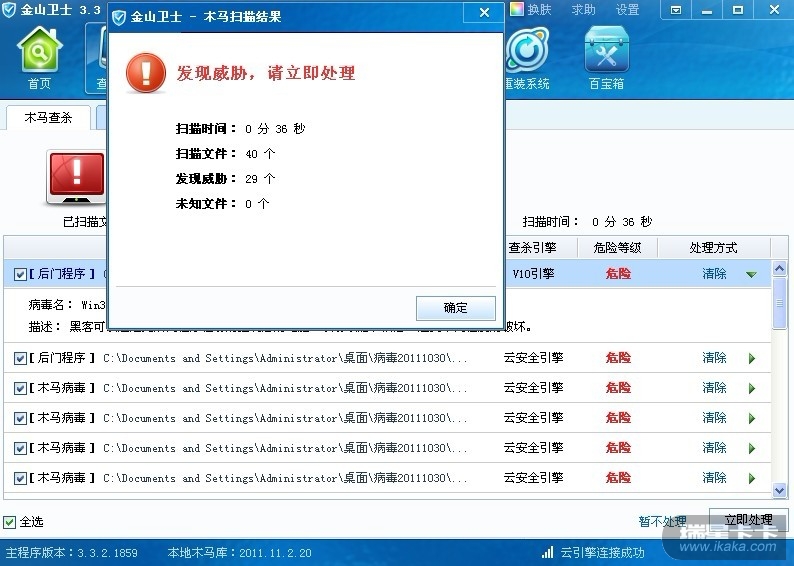The image size is (794, 566).
Task: Toggle the 全选 select-all checkbox
Action: tap(10, 522)
